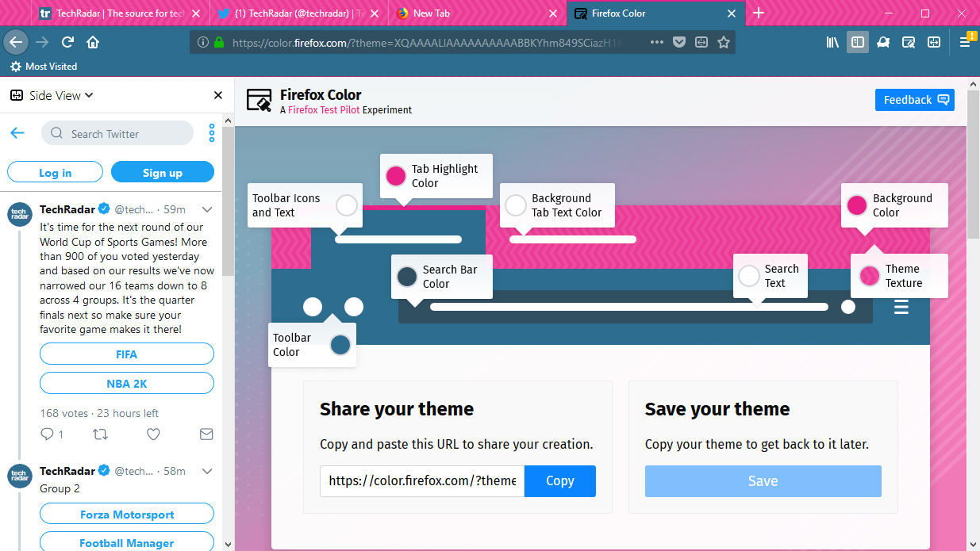Pick the Toolbar Icons and Text swatch
The height and width of the screenshot is (551, 980).
(347, 206)
